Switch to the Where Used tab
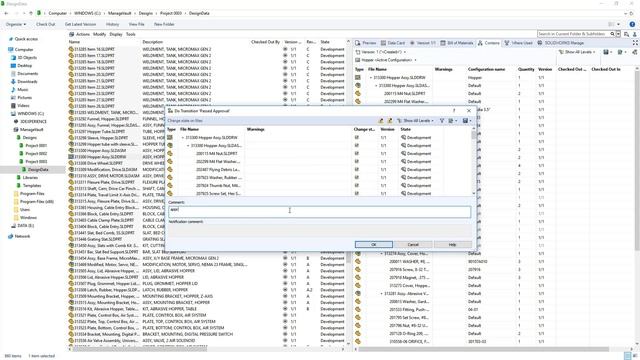The height and width of the screenshot is (360, 640). 519,43
